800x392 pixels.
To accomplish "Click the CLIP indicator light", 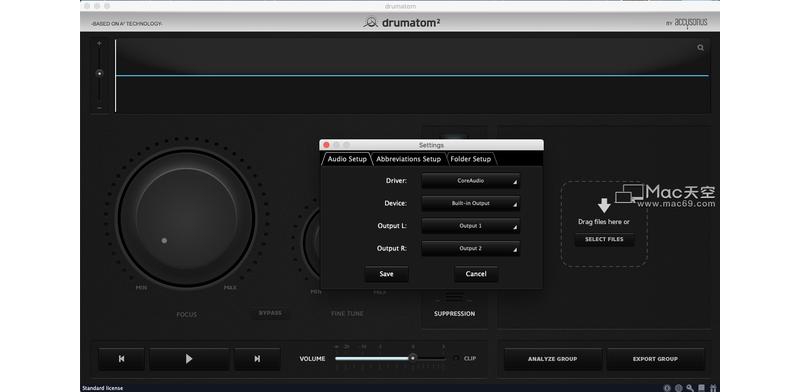I will [x=456, y=358].
